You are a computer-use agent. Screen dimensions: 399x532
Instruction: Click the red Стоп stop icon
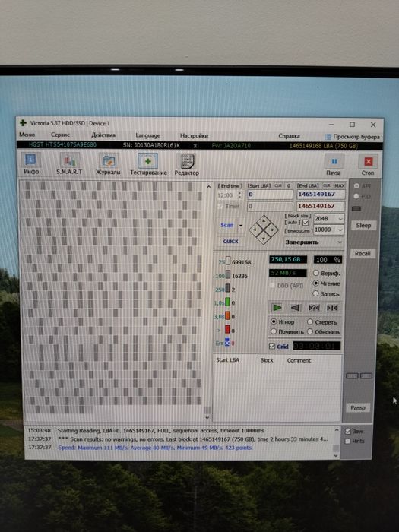368,162
